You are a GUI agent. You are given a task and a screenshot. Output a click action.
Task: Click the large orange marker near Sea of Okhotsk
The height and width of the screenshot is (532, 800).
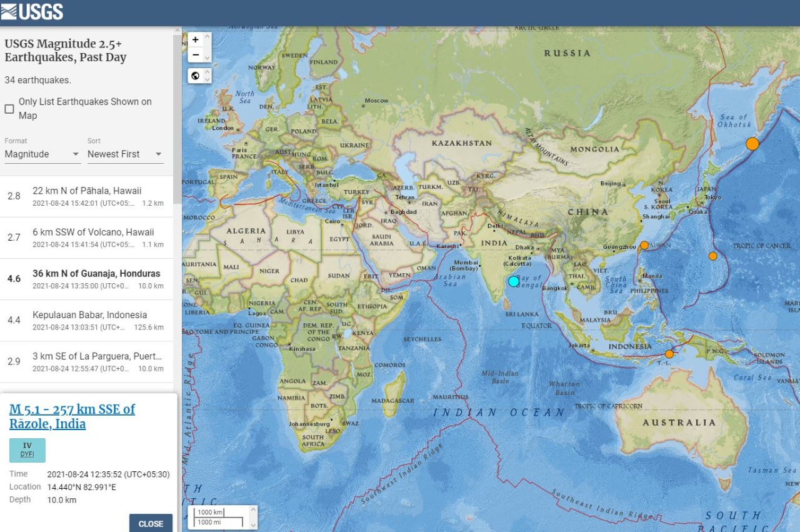[x=752, y=144]
